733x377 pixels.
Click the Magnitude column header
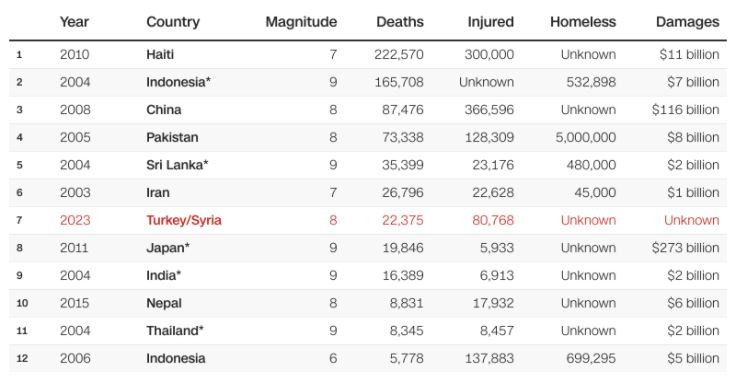pos(301,22)
